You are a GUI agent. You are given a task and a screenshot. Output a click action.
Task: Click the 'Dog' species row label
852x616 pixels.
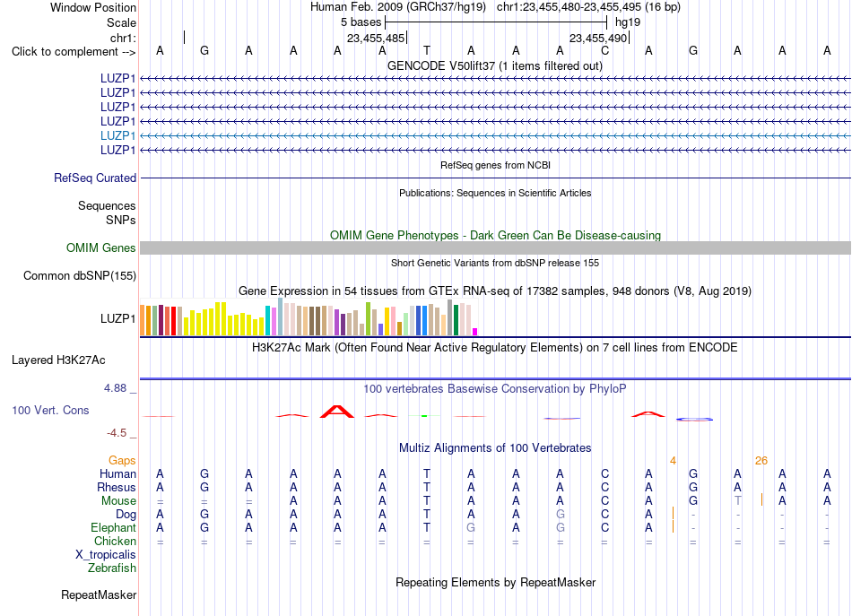pos(126,514)
